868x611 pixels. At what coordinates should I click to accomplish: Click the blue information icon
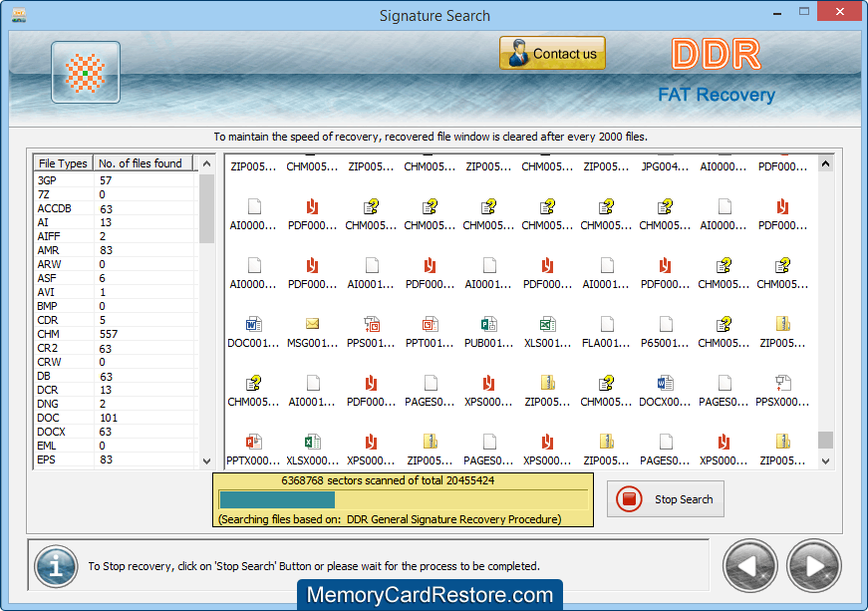pos(56,566)
